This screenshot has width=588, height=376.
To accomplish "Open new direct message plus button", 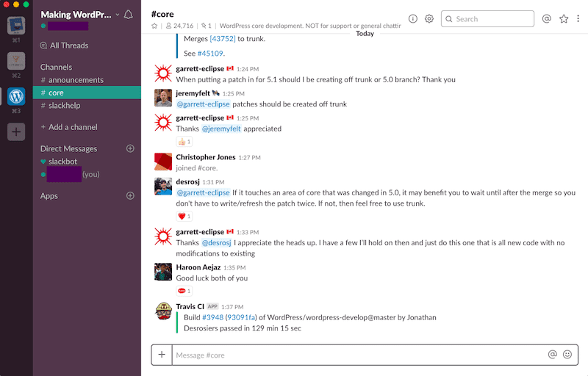I will (130, 148).
